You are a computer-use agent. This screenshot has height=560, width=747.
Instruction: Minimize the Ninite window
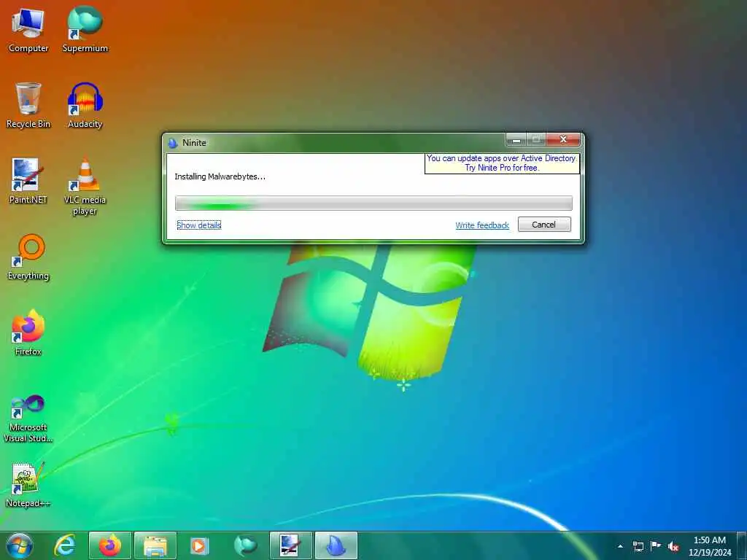(x=516, y=139)
